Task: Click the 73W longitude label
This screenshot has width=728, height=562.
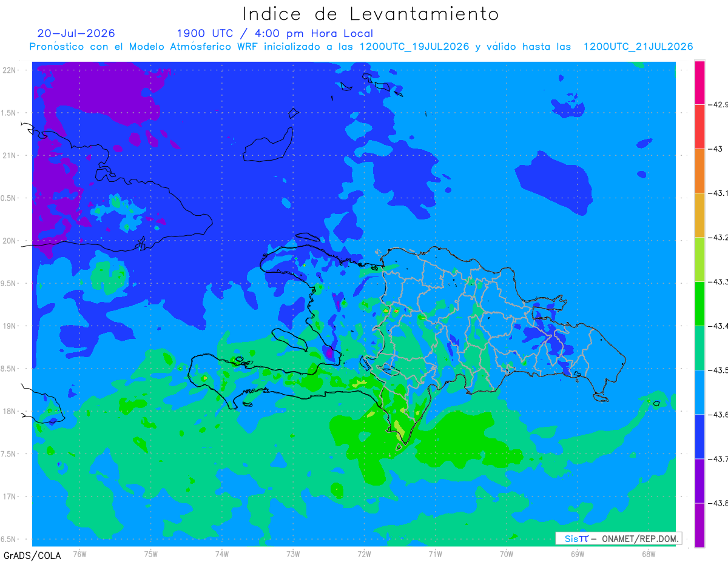Action: pyautogui.click(x=293, y=554)
